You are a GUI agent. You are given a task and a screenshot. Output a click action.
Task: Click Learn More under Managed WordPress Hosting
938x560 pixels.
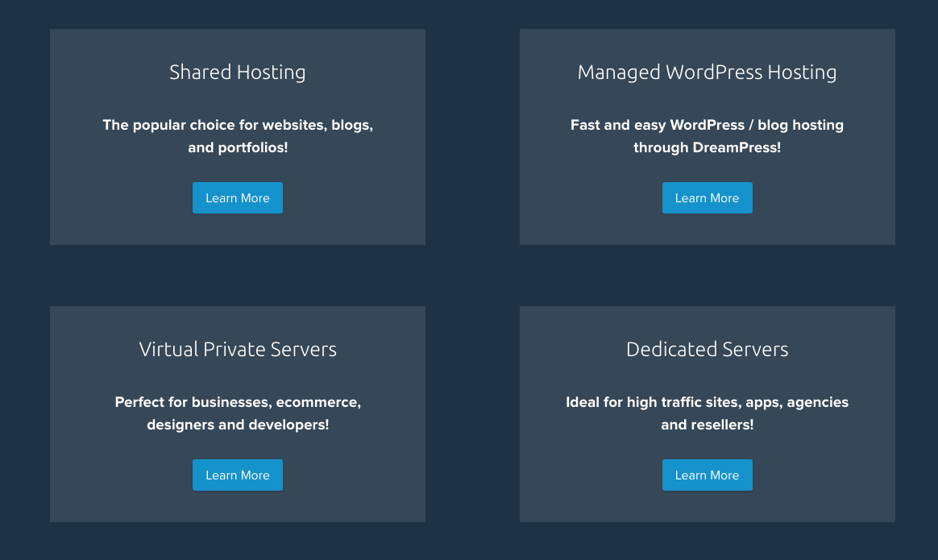pos(707,198)
